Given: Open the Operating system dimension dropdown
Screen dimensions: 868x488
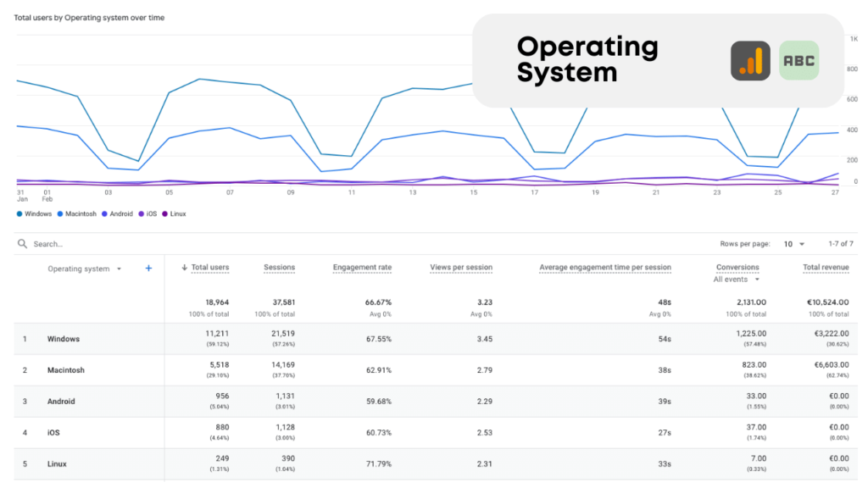Looking at the screenshot, I should tap(119, 269).
